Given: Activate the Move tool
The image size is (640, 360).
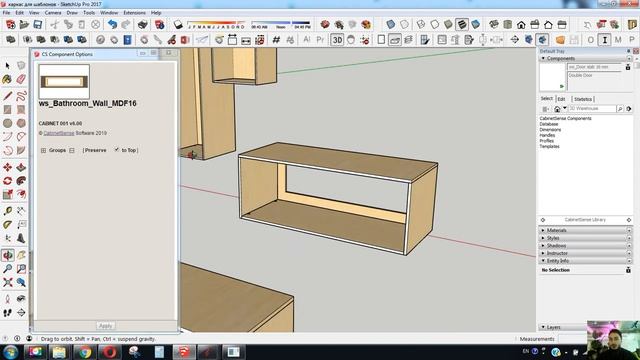Looking at the screenshot, I should click(7, 167).
